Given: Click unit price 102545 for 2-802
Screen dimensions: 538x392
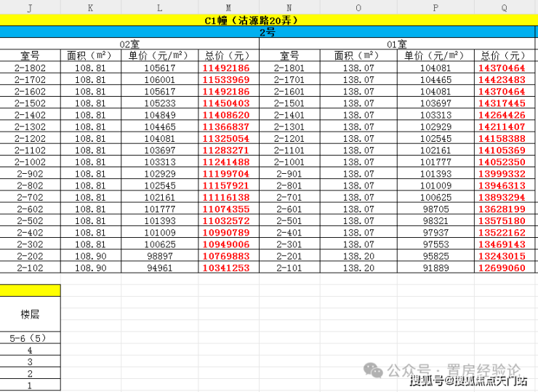Looking at the screenshot, I should click(159, 185).
